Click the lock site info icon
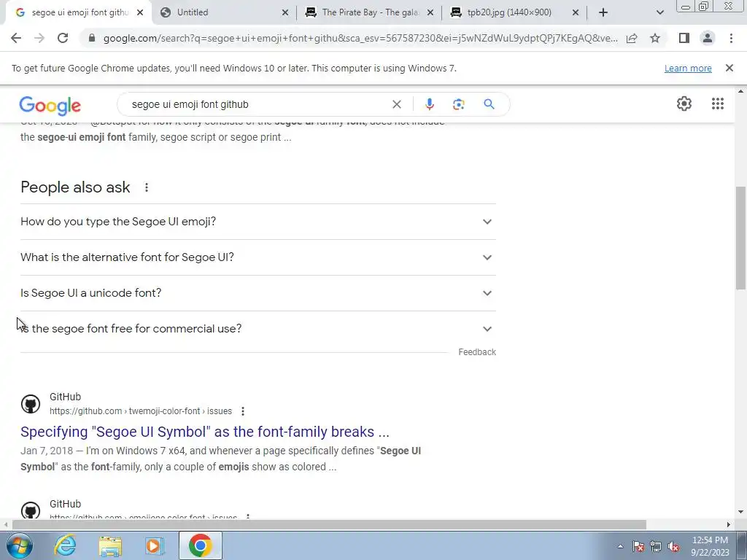 92,38
